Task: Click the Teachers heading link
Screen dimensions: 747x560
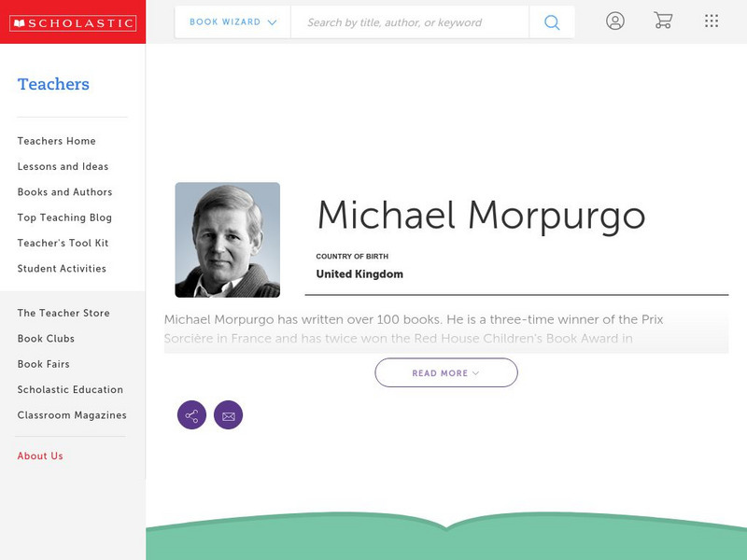Action: coord(53,84)
